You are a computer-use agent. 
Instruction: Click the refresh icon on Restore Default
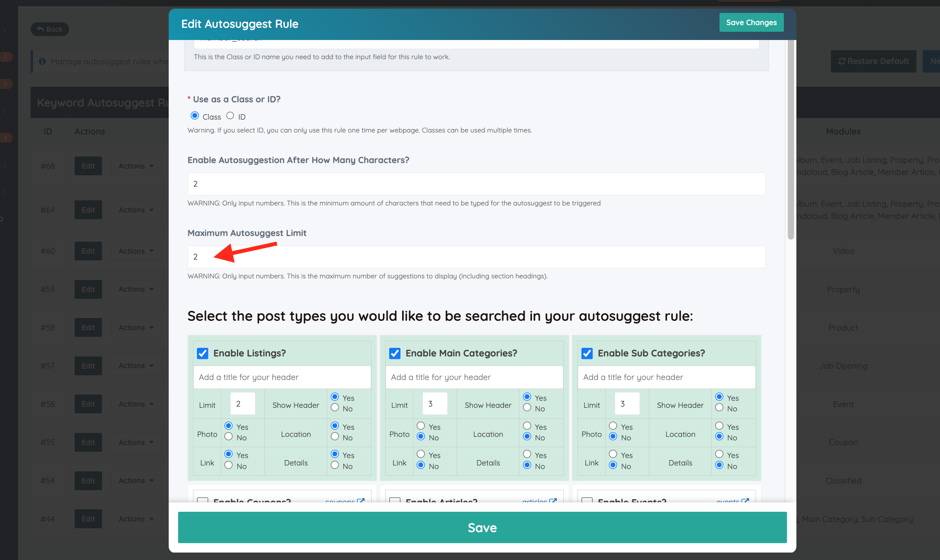(842, 61)
